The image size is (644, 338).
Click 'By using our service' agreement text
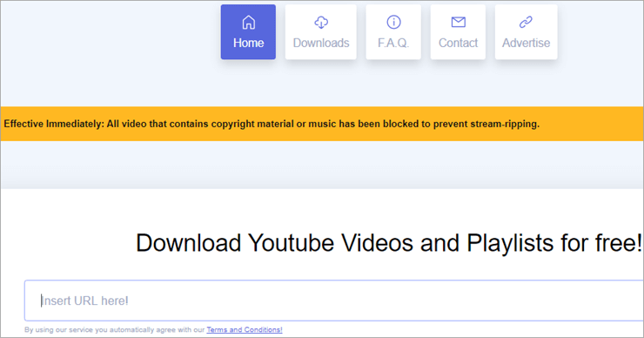tap(115, 330)
